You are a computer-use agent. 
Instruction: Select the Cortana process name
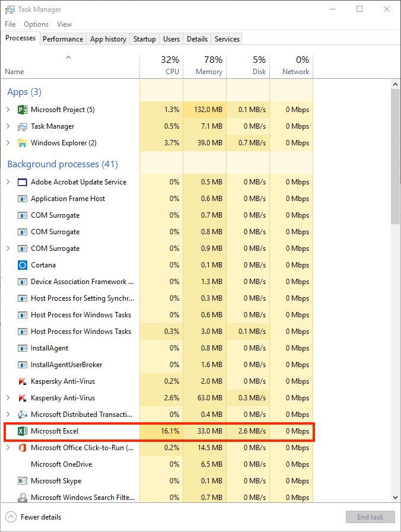[x=43, y=265]
